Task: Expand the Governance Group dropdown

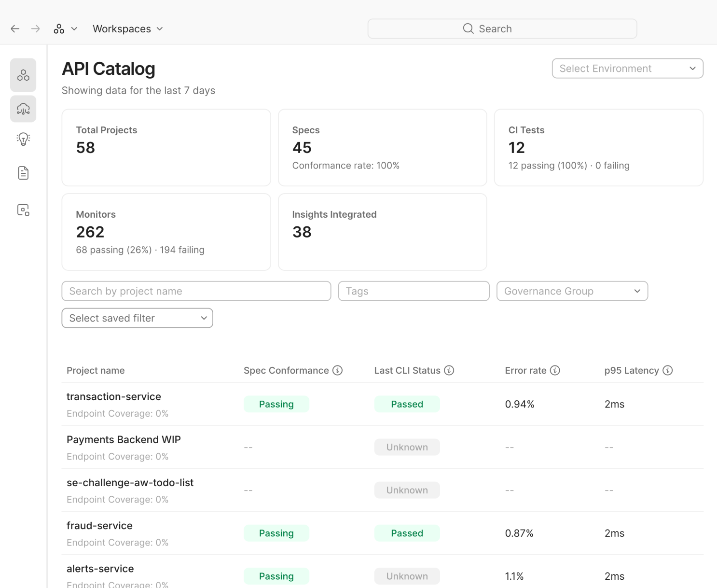Action: (572, 291)
